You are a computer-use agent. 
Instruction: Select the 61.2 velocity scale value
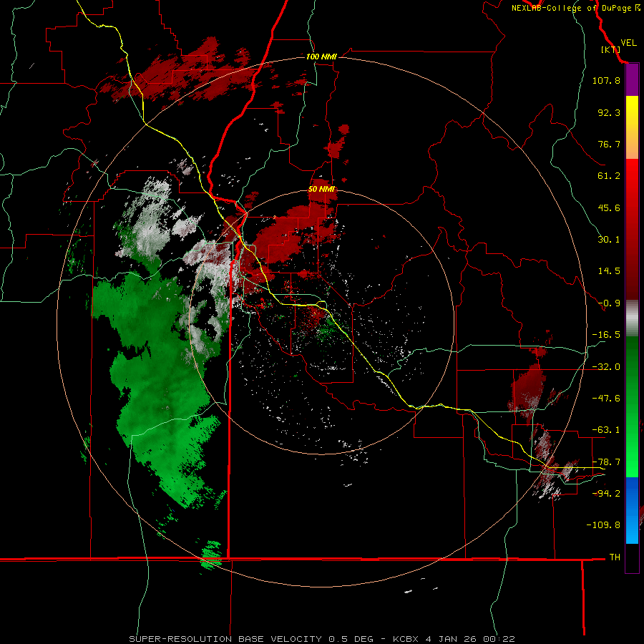[609, 176]
